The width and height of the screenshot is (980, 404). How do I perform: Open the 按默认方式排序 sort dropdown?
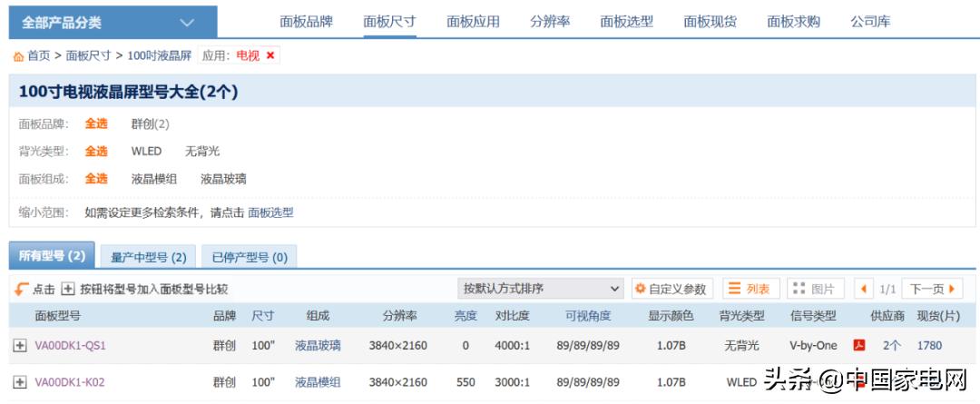pos(541,289)
